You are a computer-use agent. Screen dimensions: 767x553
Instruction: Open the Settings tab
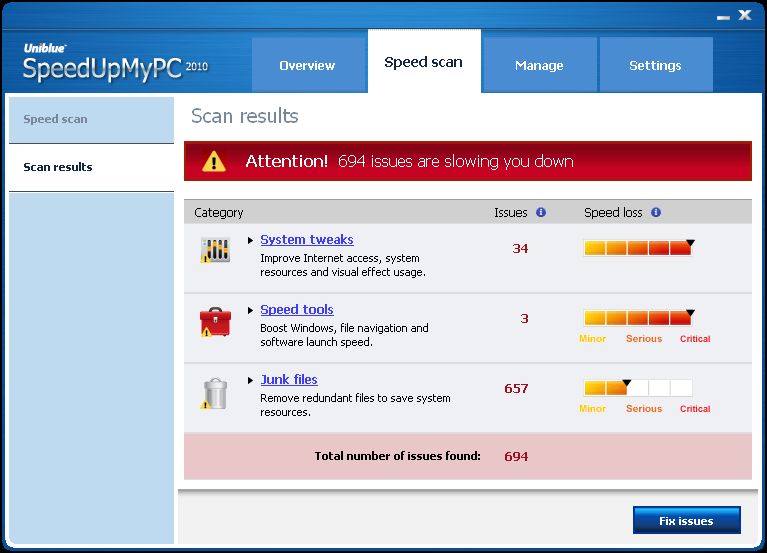pos(655,65)
